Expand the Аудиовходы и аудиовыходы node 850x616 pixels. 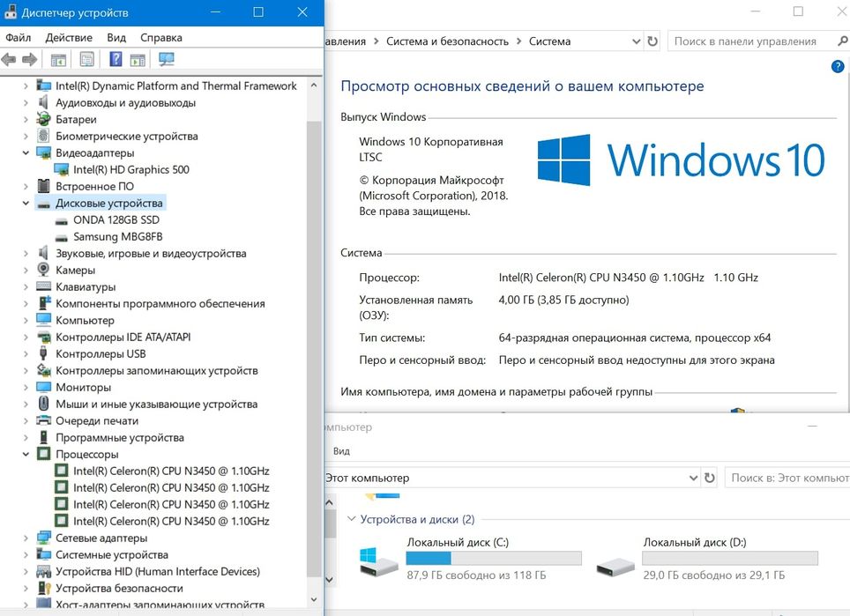pos(26,102)
